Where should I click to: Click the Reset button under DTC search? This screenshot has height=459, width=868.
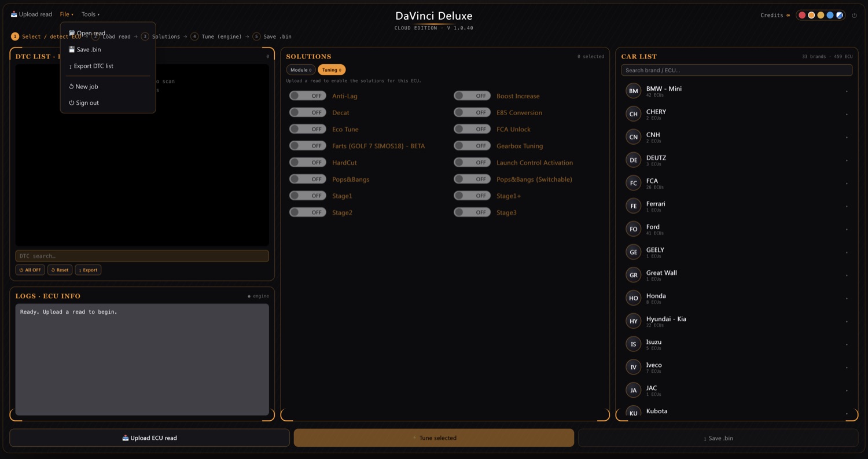point(60,270)
